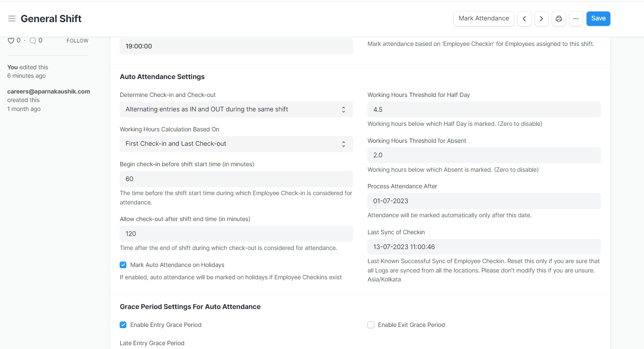This screenshot has width=644, height=349.
Task: Click the Mark Attendance button
Action: pos(484,18)
